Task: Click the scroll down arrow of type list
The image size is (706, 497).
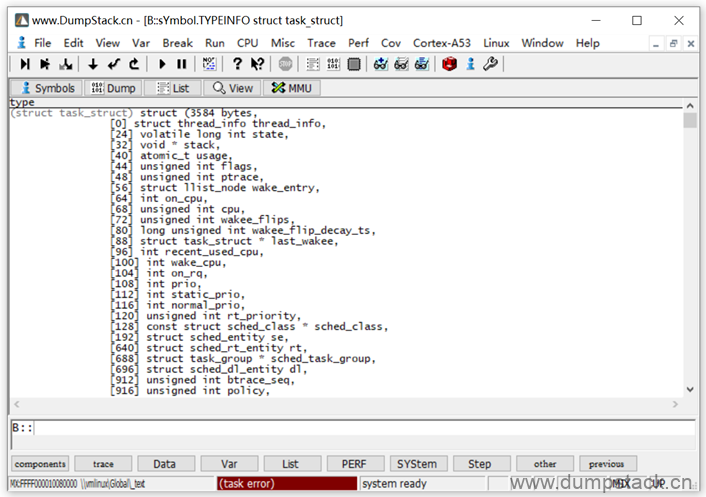Action: pos(690,389)
